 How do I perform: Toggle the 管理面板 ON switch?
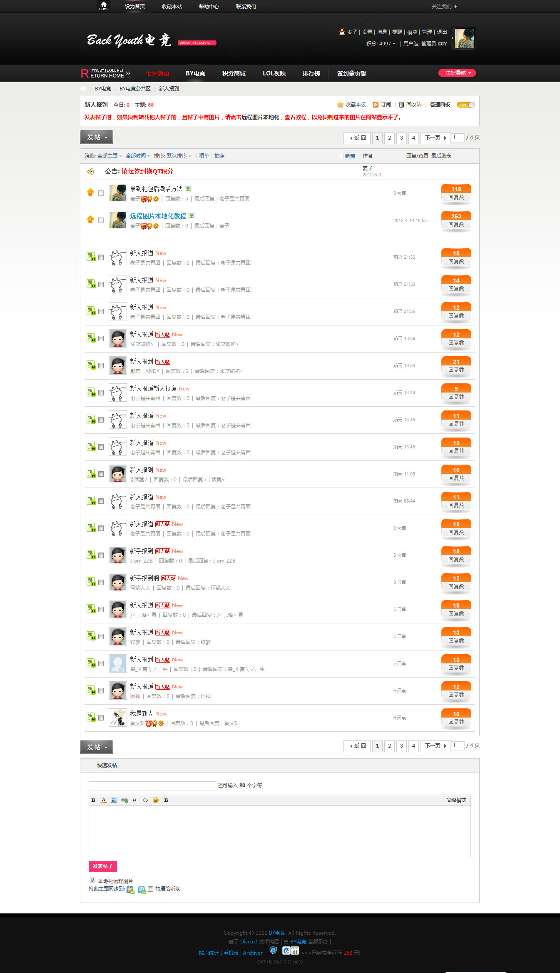(x=465, y=105)
